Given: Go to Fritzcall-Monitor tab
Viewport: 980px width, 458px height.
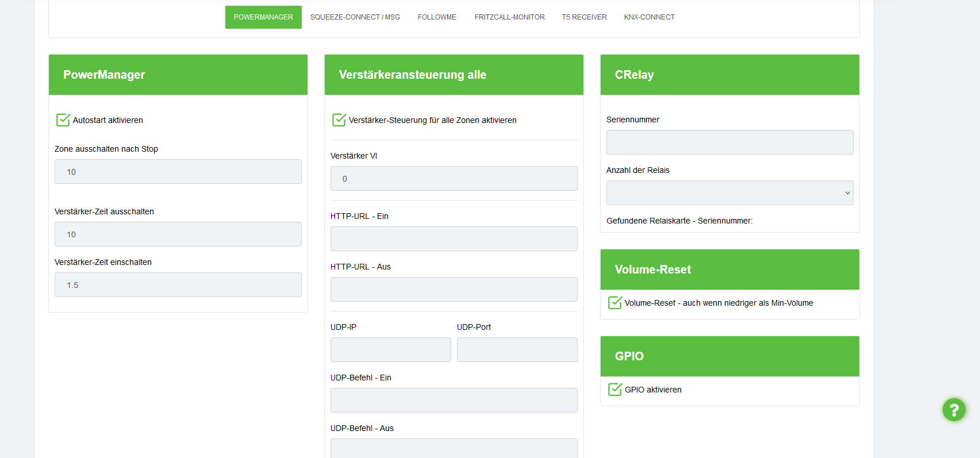Looking at the screenshot, I should point(509,17).
